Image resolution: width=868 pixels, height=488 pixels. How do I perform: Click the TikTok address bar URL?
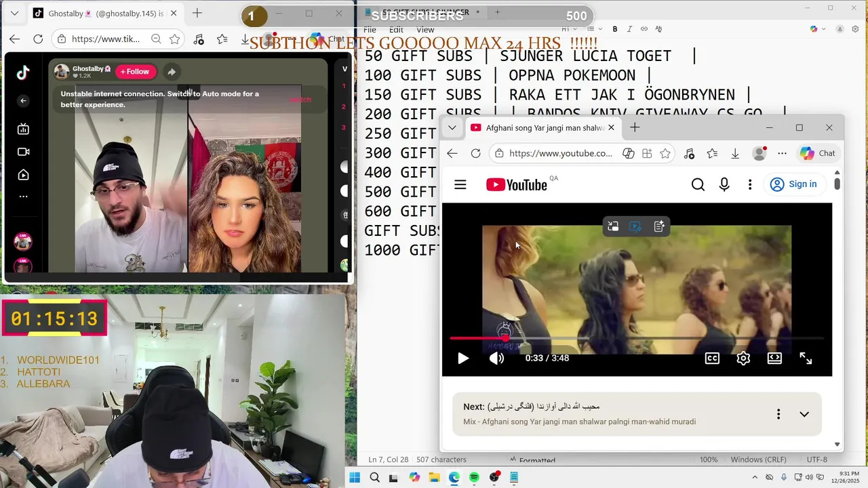(x=105, y=39)
